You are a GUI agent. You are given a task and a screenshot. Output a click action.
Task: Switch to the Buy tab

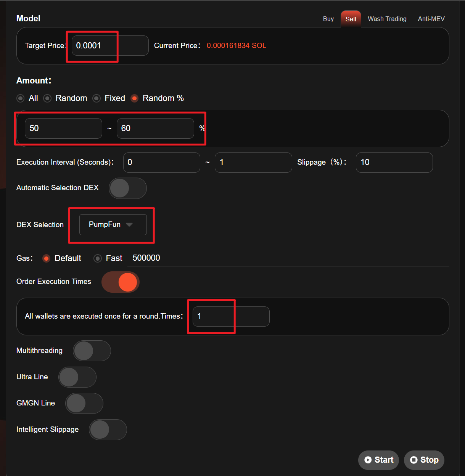328,19
